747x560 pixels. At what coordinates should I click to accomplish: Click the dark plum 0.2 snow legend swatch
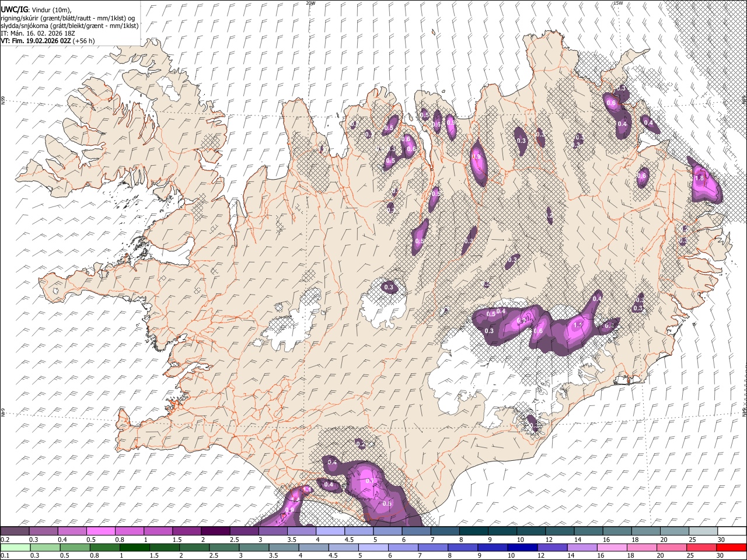(x=15, y=531)
